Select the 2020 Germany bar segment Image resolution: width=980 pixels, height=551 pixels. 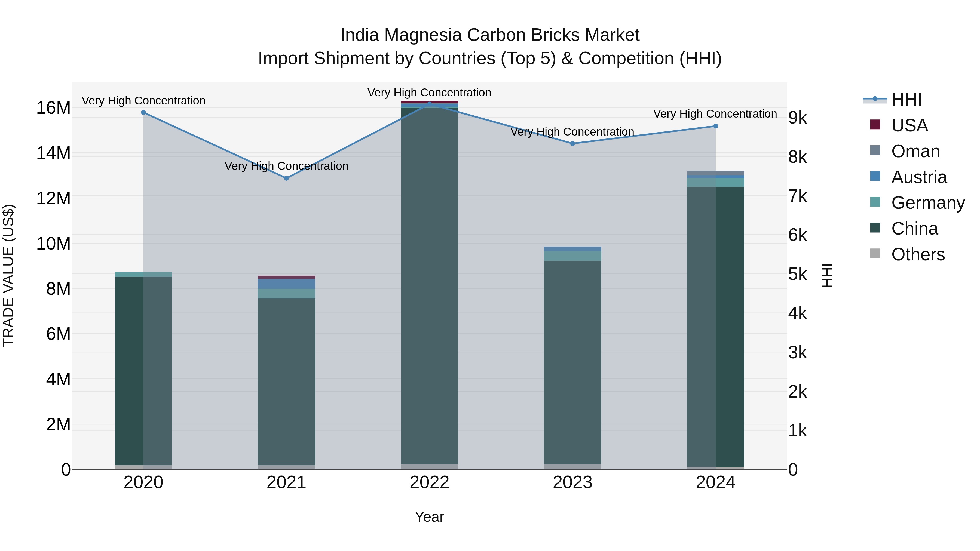(143, 275)
